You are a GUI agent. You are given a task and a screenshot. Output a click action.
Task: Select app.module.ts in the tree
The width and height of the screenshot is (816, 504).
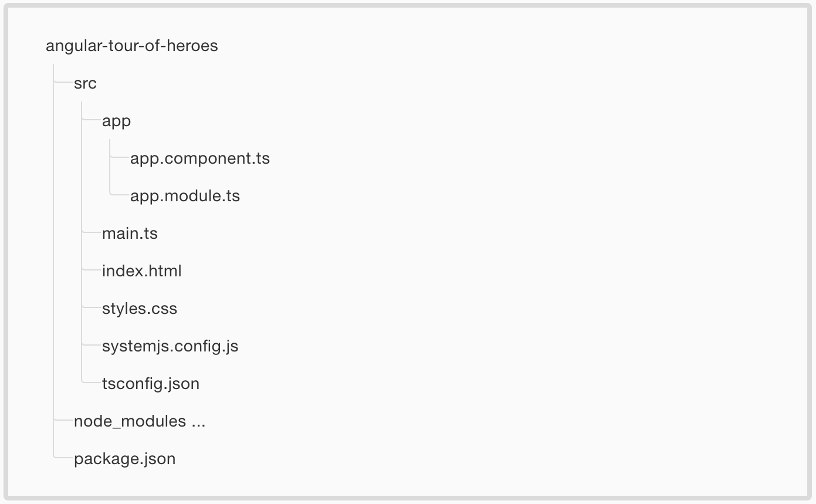tap(185, 196)
